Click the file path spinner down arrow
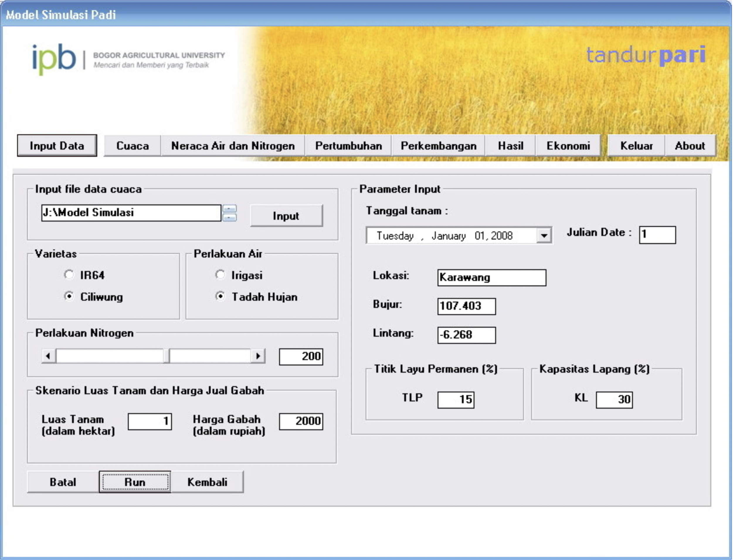The height and width of the screenshot is (560, 733). click(x=229, y=217)
